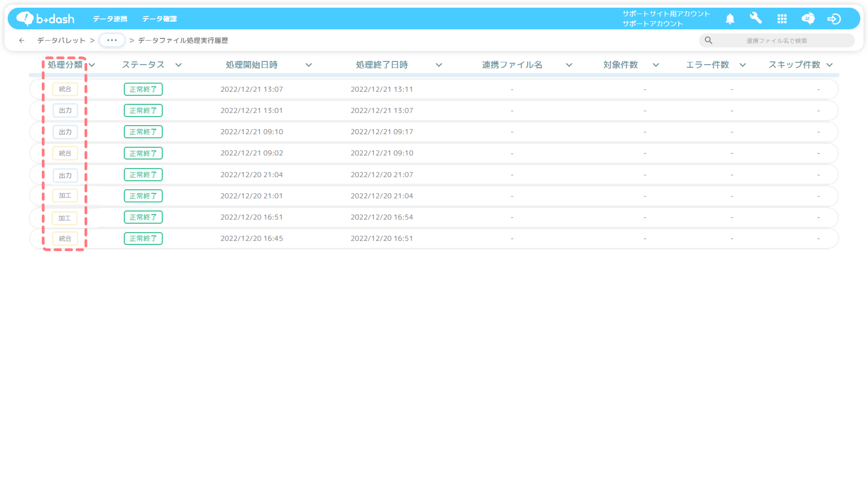
Task: Click the b→dash logo
Action: click(x=45, y=18)
